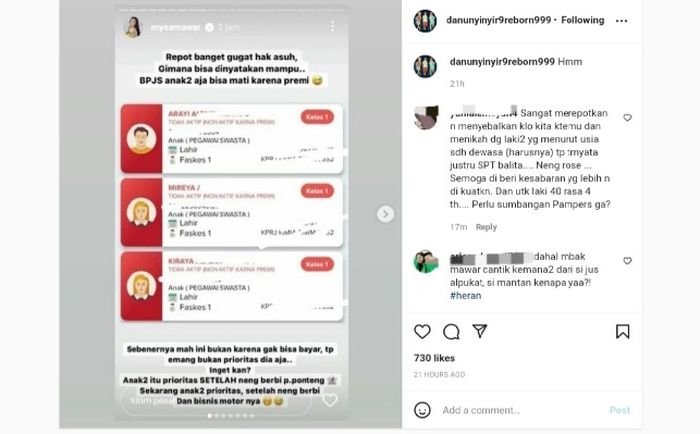Open post options three-dot menu

click(x=621, y=21)
